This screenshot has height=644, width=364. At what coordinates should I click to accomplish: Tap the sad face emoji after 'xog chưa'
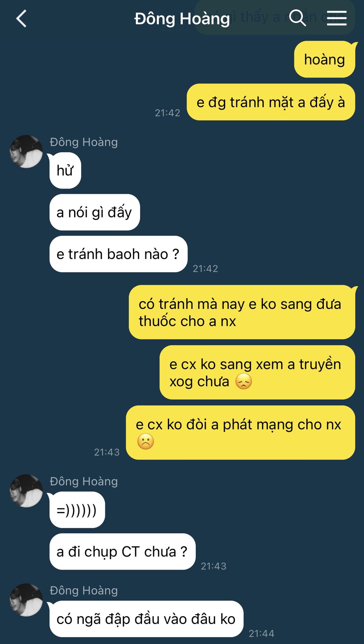(x=244, y=382)
